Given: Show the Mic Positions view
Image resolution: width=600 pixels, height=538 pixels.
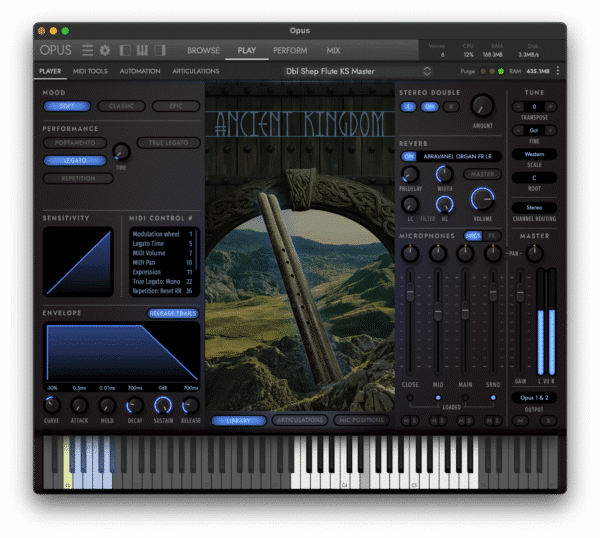Looking at the screenshot, I should (x=362, y=420).
